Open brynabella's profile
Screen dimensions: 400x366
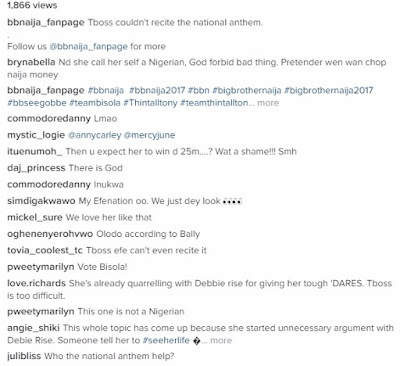coord(31,62)
